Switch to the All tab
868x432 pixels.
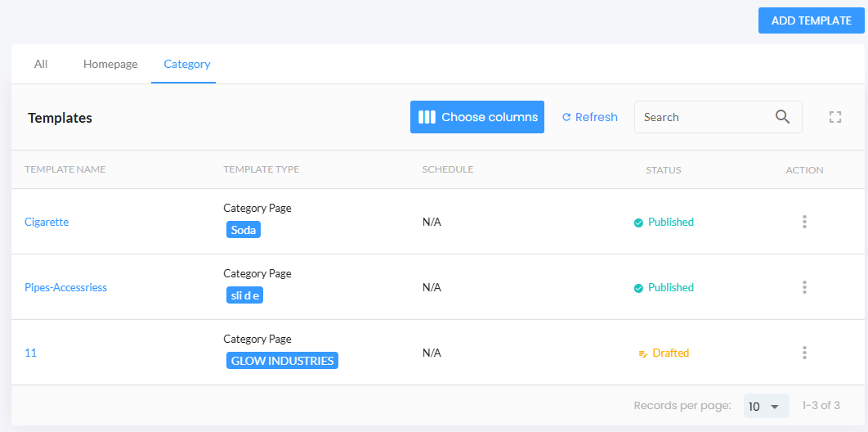(x=41, y=64)
